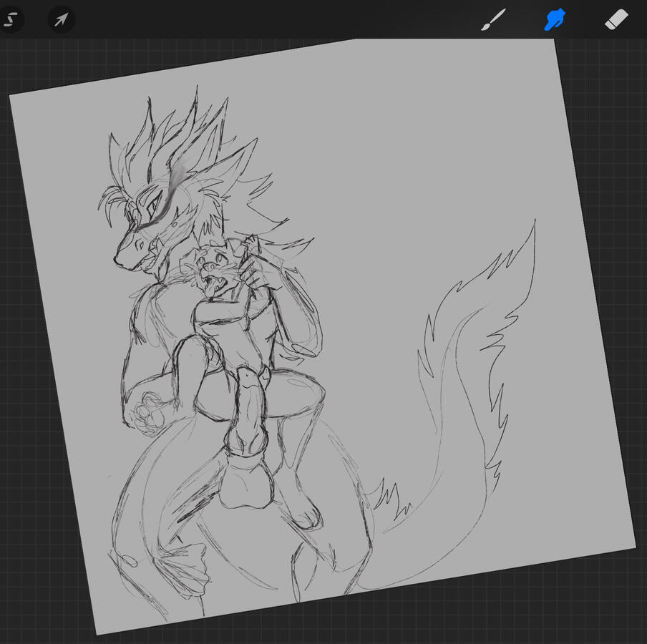Viewport: 647px width, 644px height.
Task: Tap empty toolbar space between arrow and brush
Action: (x=272, y=19)
